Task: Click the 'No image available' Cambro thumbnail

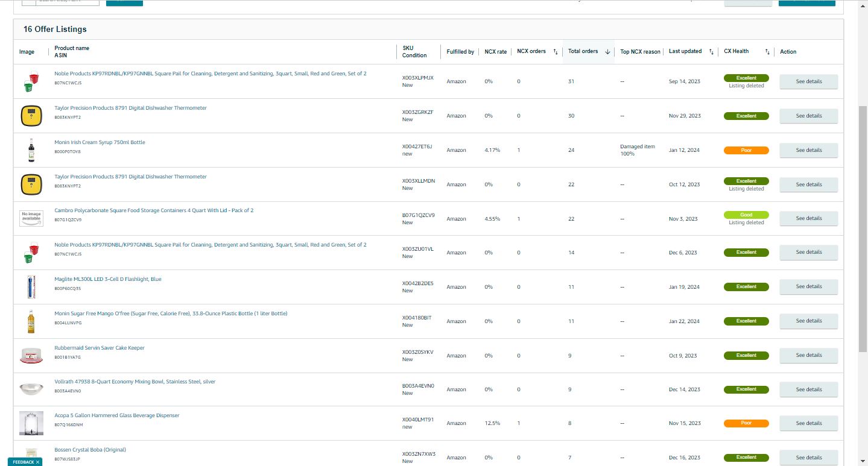Action: [31, 218]
